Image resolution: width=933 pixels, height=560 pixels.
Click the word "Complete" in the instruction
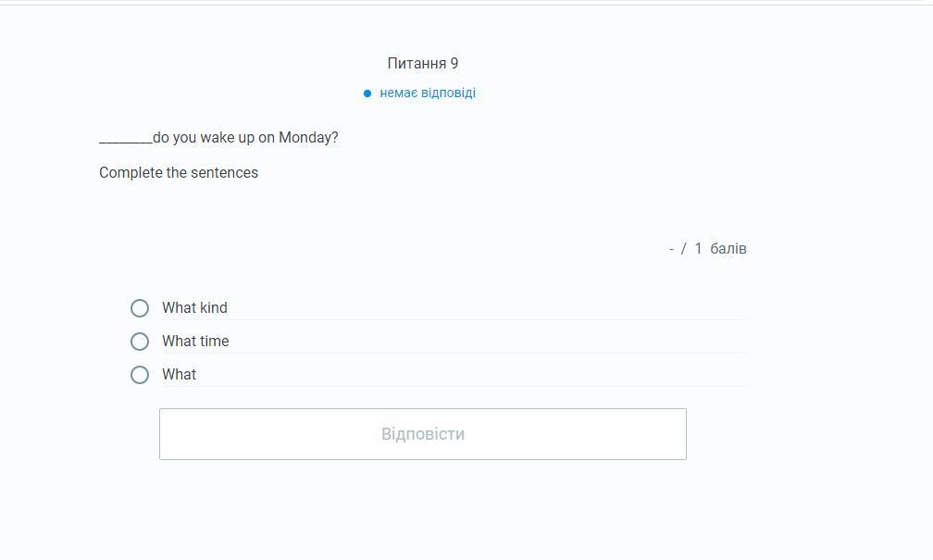[131, 173]
